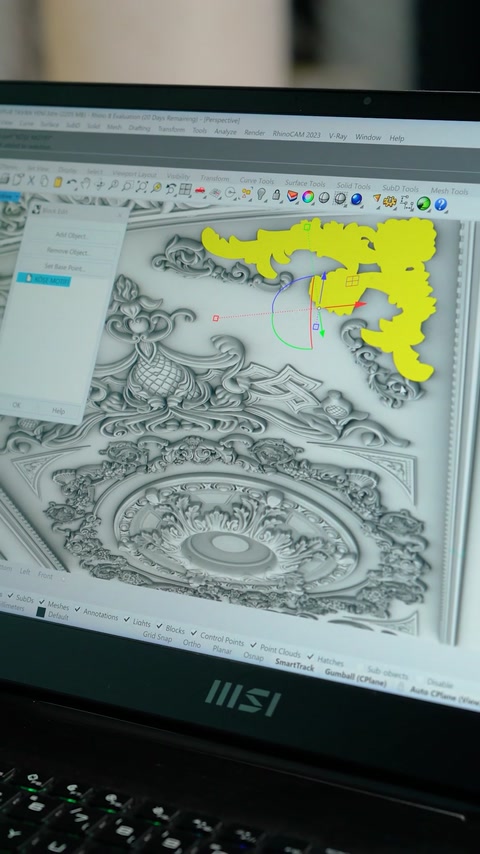
Task: Switch to Curve Tools toolbar tab
Action: coord(257,180)
